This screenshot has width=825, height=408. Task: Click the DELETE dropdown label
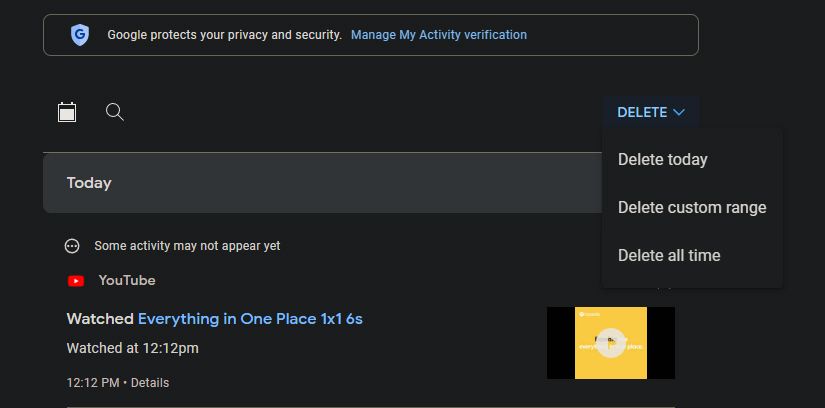[642, 112]
